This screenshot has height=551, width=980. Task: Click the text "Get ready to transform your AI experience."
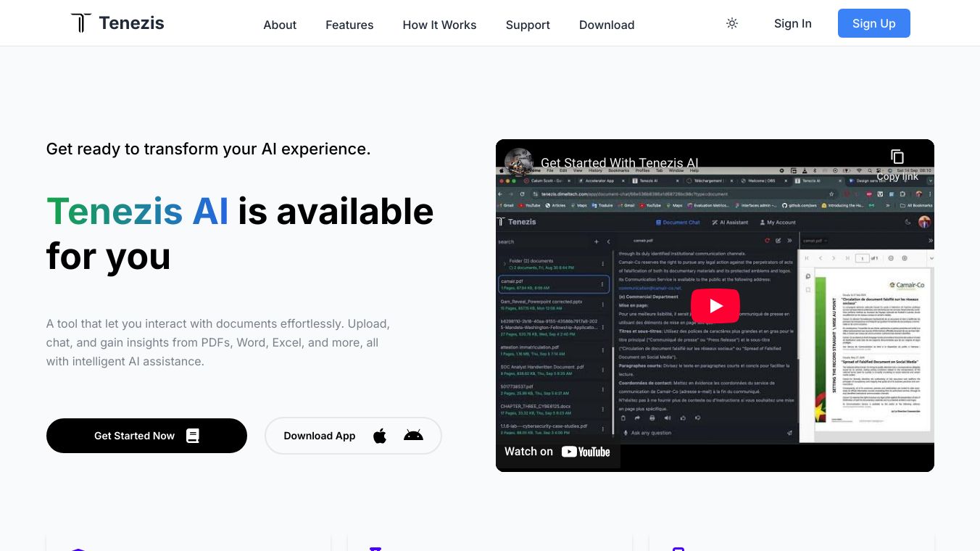click(x=209, y=149)
